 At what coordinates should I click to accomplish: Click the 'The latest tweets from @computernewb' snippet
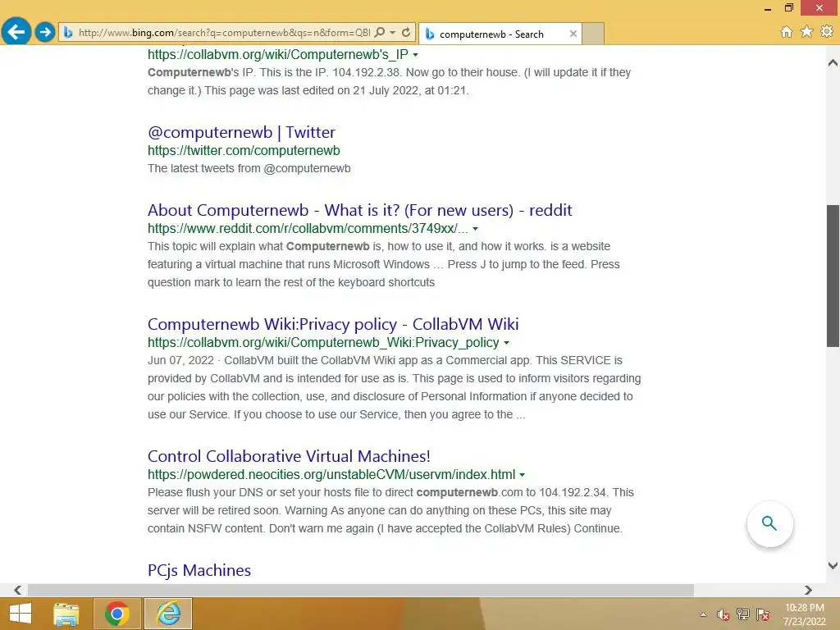[x=249, y=168]
